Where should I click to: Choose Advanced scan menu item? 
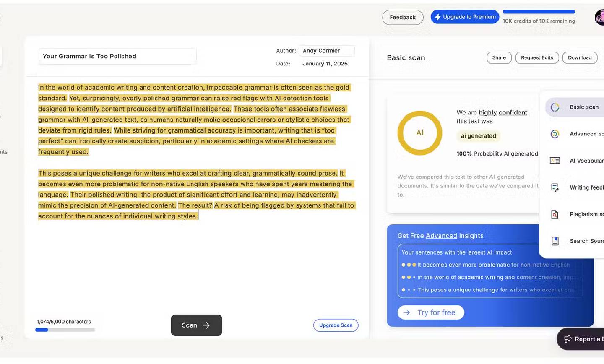(575, 134)
